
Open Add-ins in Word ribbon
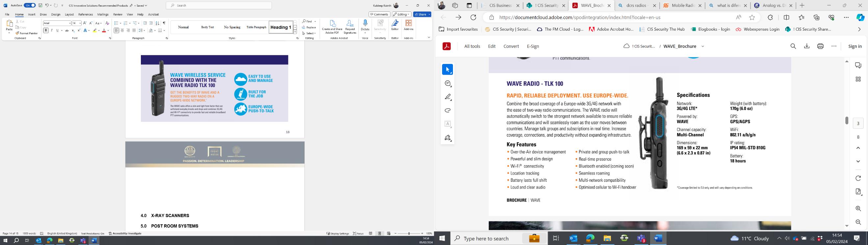click(x=409, y=25)
